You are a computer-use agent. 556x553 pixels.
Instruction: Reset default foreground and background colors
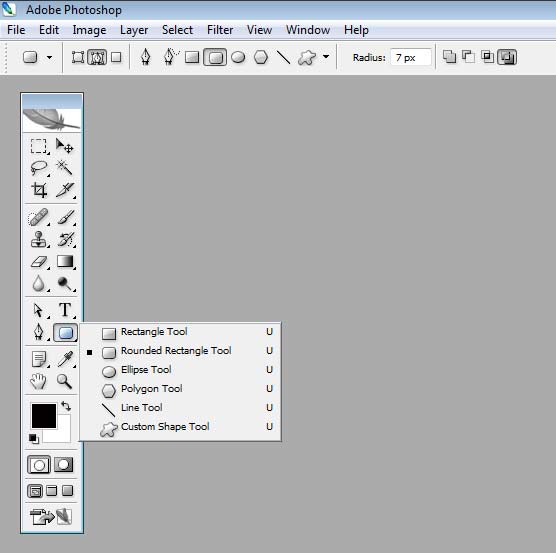[34, 439]
